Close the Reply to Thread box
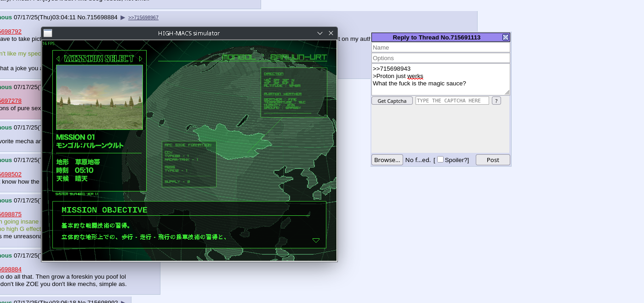 [x=506, y=37]
